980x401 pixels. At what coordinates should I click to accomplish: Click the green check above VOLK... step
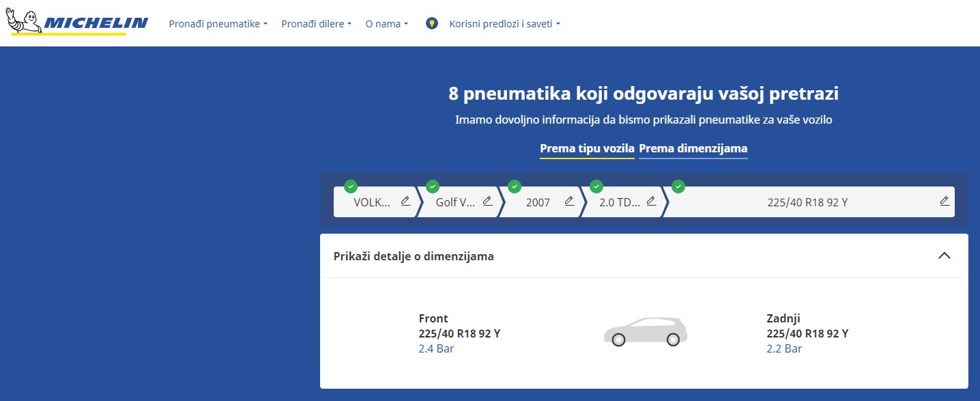click(x=351, y=186)
